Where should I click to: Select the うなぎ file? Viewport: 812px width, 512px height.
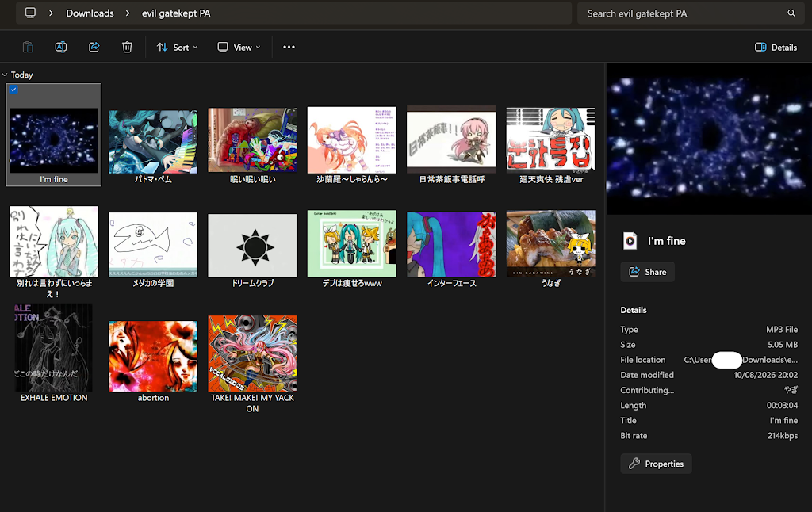(551, 249)
